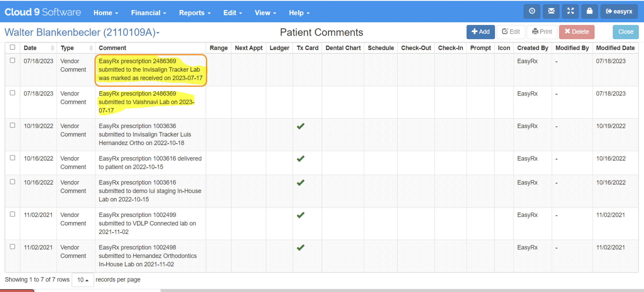Open the mail envelope icon
This screenshot has width=644, height=292.
coord(551,11)
